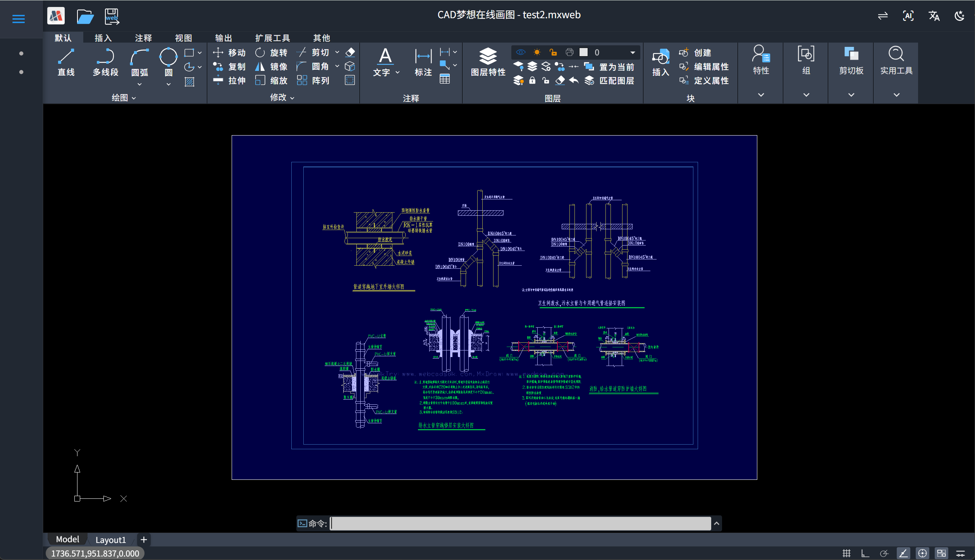Click the white layer color swatch
975x560 pixels.
pyautogui.click(x=583, y=52)
